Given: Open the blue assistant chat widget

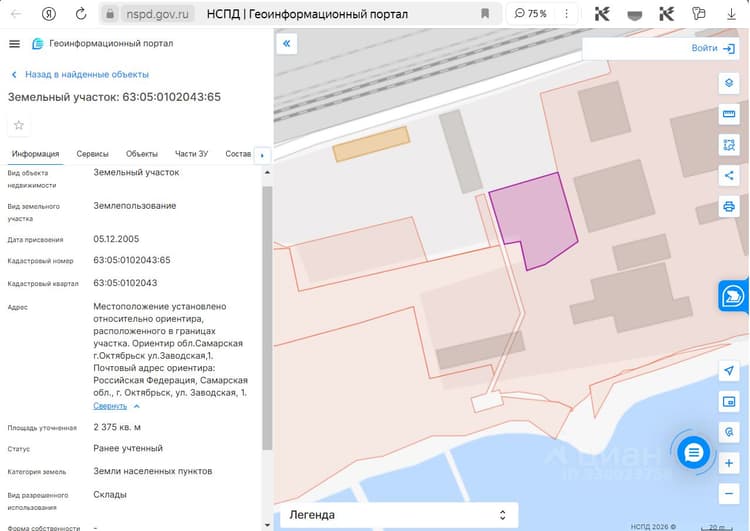Looking at the screenshot, I should pyautogui.click(x=733, y=296).
